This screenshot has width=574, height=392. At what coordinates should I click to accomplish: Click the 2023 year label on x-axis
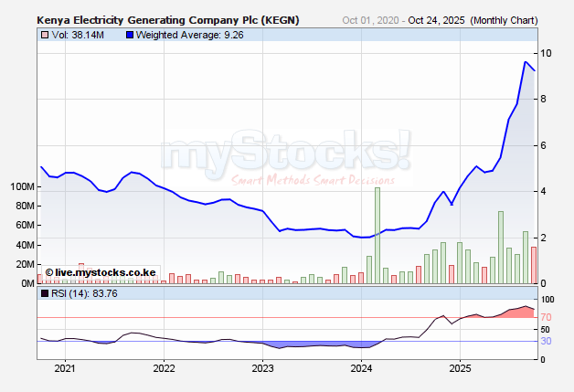tap(262, 369)
